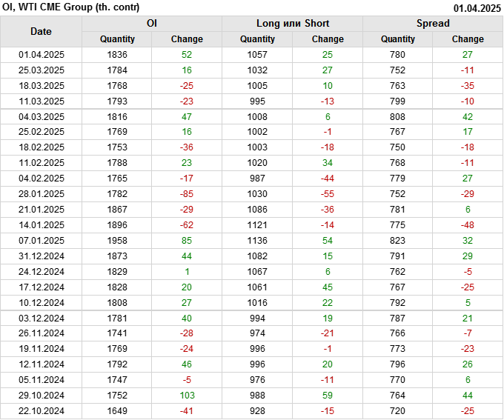Click the 'Long или Short' group header
The width and height of the screenshot is (504, 420).
click(x=293, y=24)
